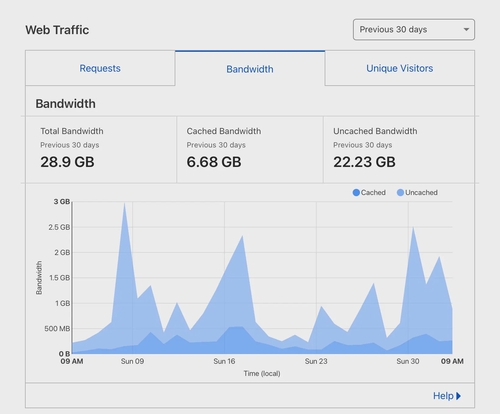
Task: Click the Cached Bandwidth 6.68 GB card
Action: pos(250,150)
